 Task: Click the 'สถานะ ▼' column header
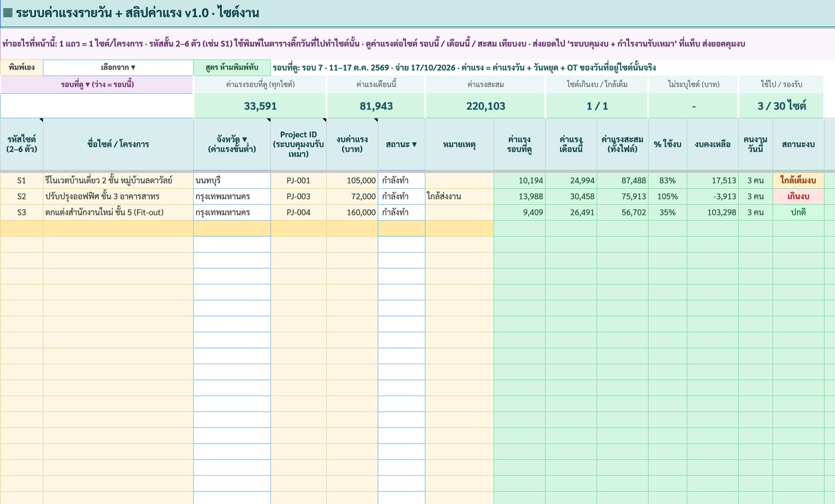click(x=401, y=144)
